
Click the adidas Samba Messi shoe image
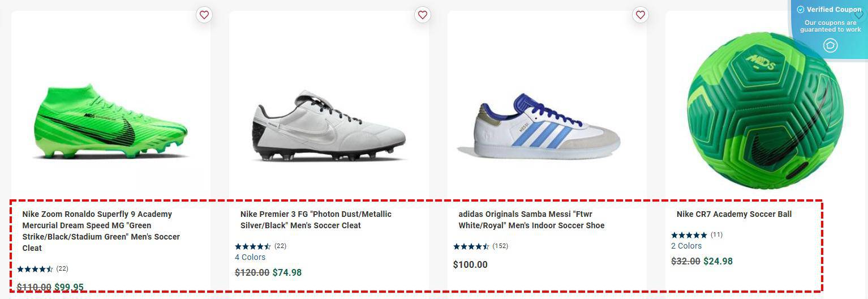coord(539,127)
